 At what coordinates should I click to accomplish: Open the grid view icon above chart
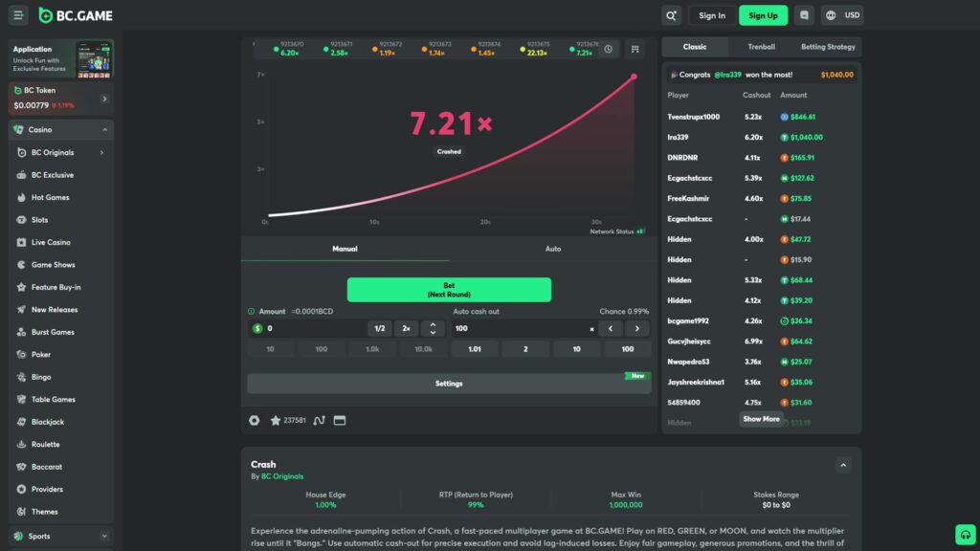coord(635,49)
